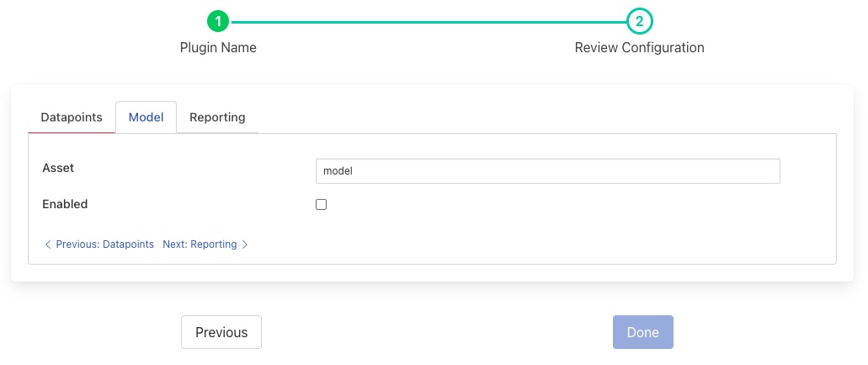This screenshot has width=868, height=365.
Task: Tick the Enabled checkbox
Action: 321,204
